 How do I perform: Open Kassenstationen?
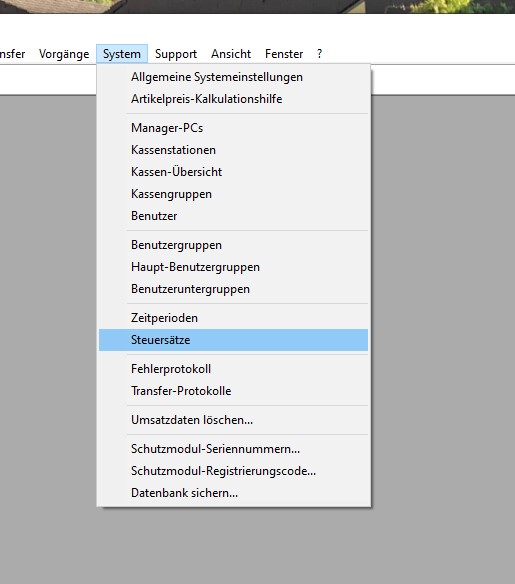(233, 150)
